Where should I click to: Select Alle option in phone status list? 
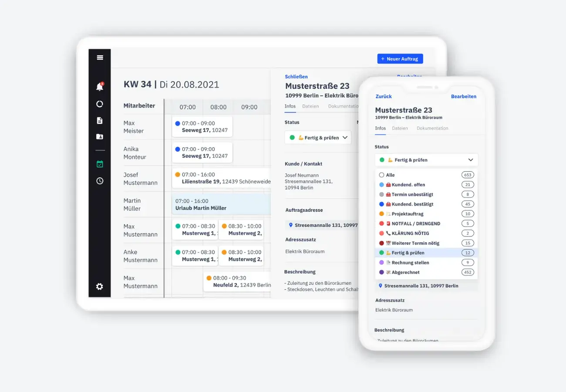tap(427, 175)
